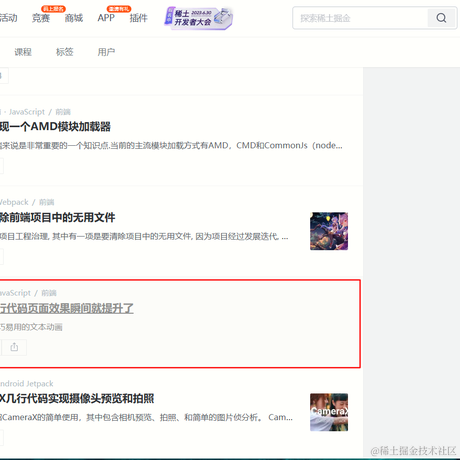Open the game-art thumbnail of the 无用文件 article
Screen dimensions: 460x460
pos(329,231)
